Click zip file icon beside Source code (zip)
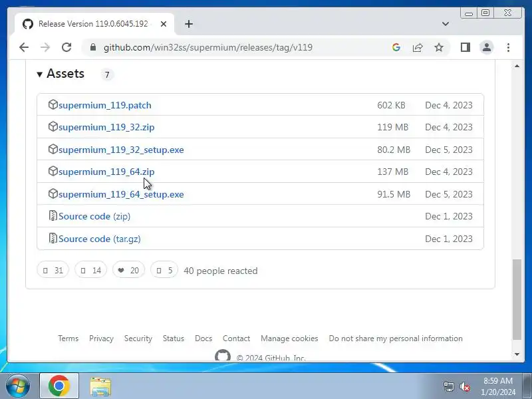Image resolution: width=532 pixels, height=399 pixels. tap(53, 215)
